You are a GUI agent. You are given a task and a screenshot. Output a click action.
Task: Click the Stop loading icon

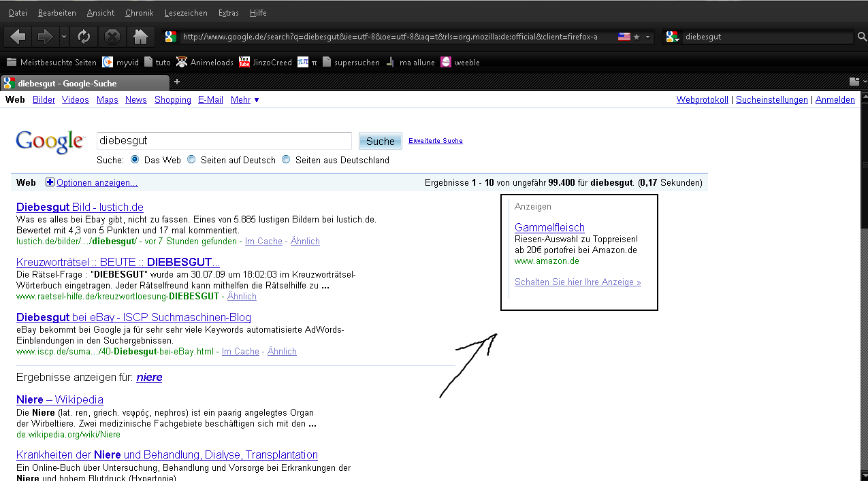tap(112, 36)
